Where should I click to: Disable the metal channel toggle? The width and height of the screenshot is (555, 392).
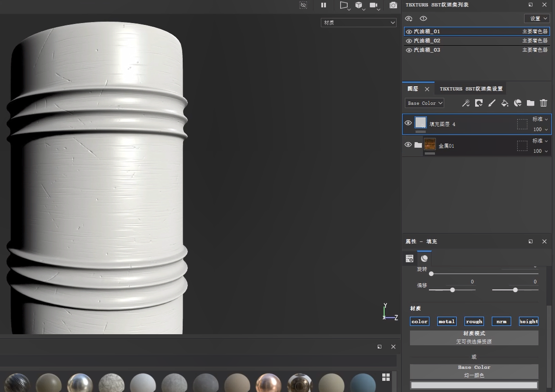coord(446,321)
